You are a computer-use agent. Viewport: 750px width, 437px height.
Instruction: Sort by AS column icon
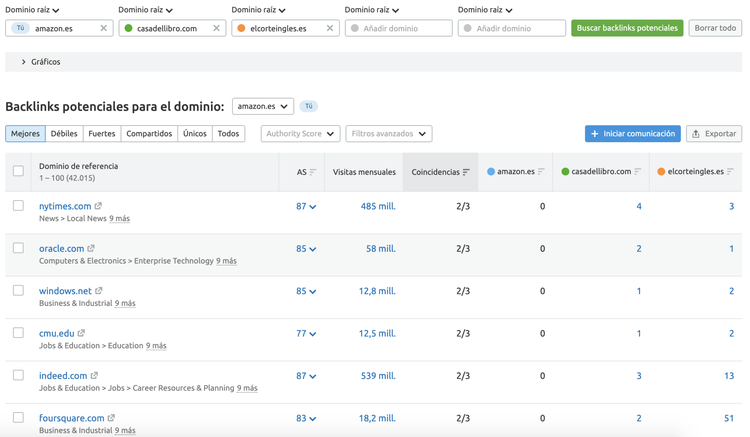(x=313, y=172)
